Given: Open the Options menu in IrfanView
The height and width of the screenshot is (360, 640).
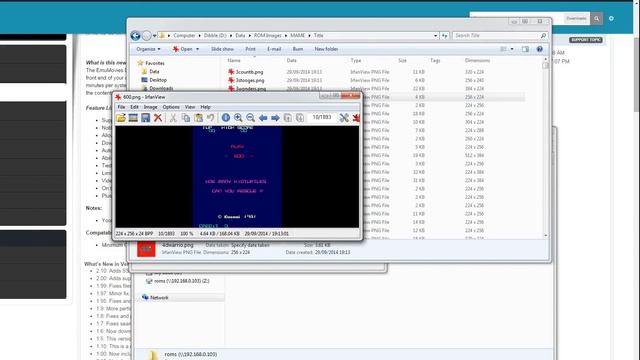Looking at the screenshot, I should click(x=171, y=107).
